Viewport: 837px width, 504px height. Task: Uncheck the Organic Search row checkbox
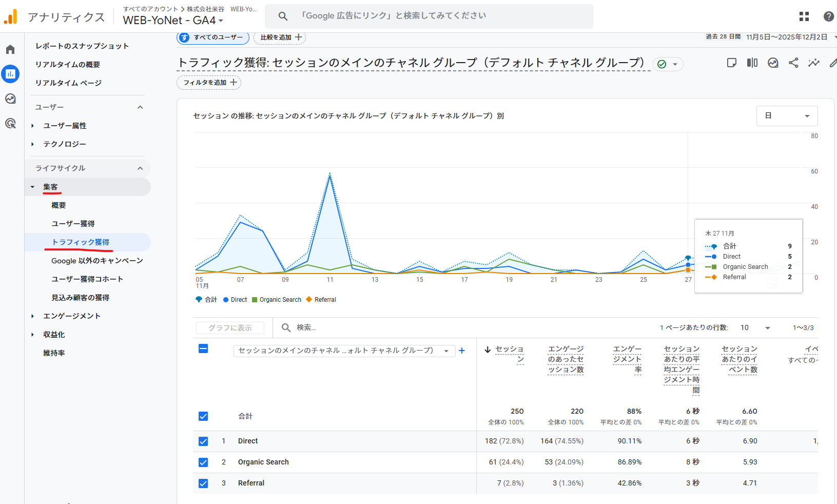click(203, 462)
